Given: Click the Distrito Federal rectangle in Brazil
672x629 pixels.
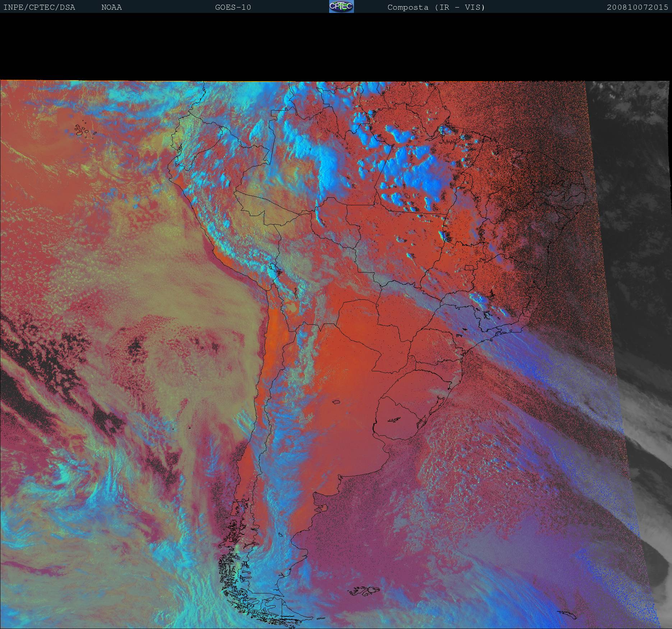Looking at the screenshot, I should point(469,268).
